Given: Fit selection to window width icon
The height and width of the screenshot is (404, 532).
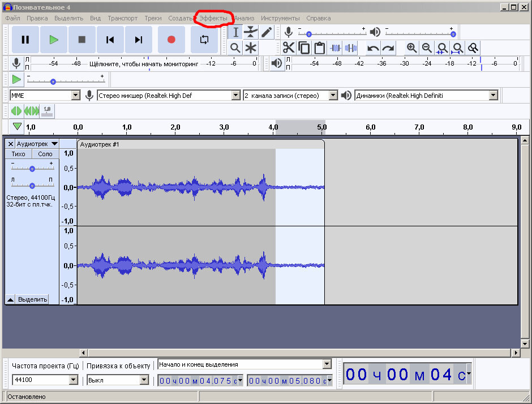Looking at the screenshot, I should pyautogui.click(x=442, y=48).
